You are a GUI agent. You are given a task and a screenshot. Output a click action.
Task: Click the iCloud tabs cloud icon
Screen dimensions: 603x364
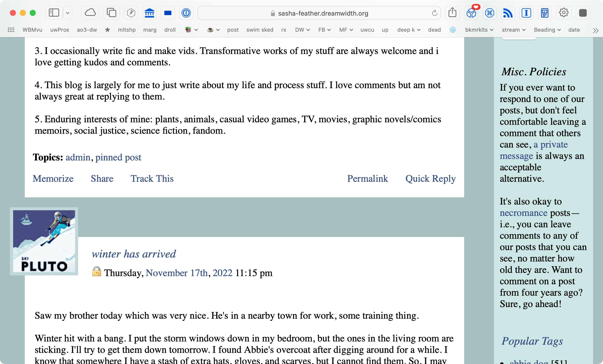point(90,13)
